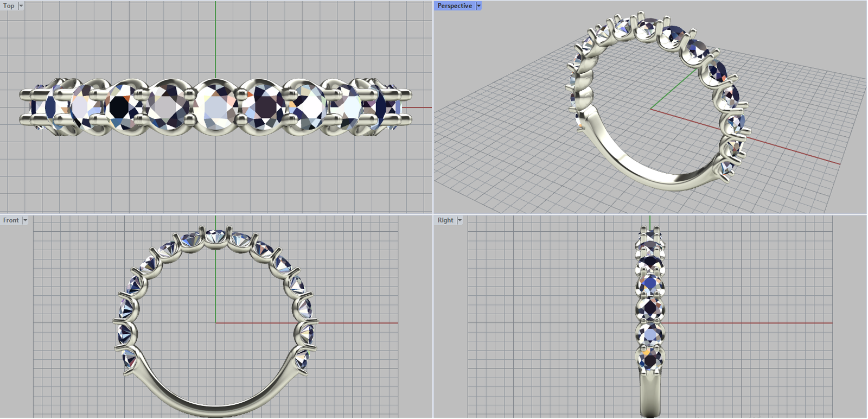This screenshot has height=419, width=868.
Task: Select the ring shank bottom in Front view
Action: (x=215, y=410)
